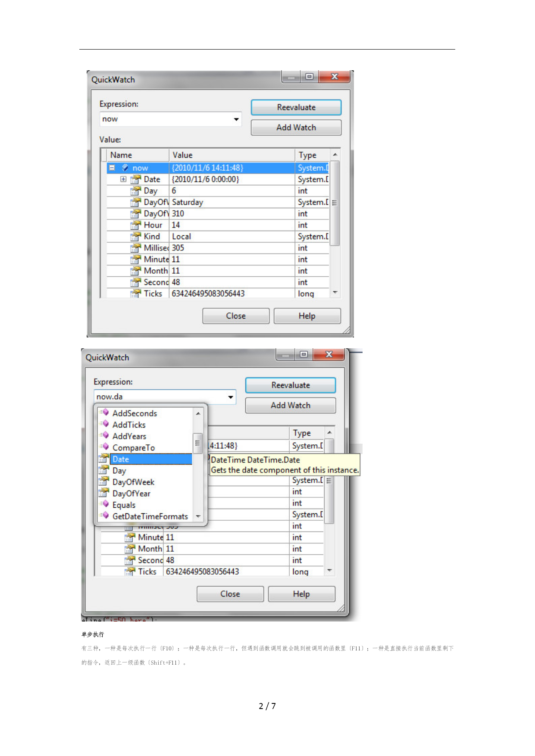Select DayOfWeek in the autocomplete list

tap(133, 482)
